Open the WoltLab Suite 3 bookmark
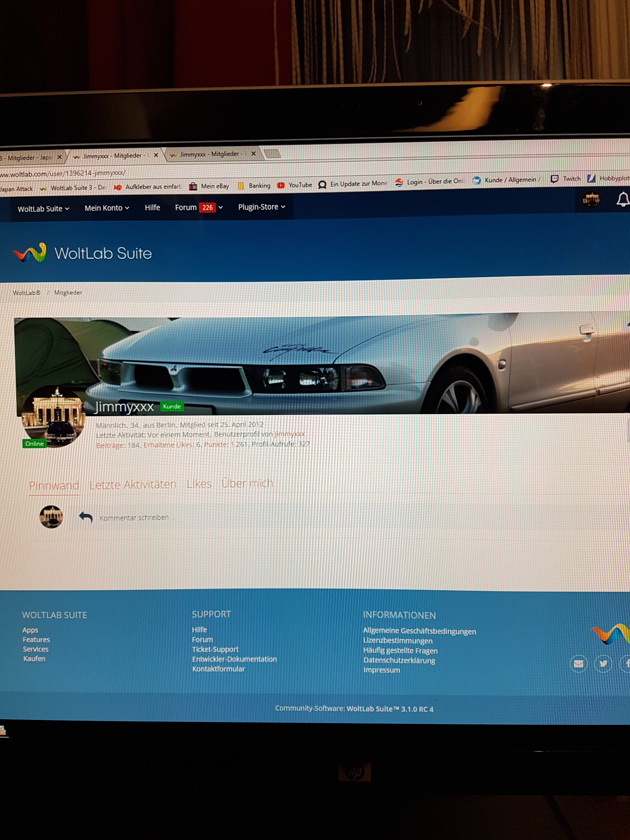The image size is (630, 840). click(x=73, y=188)
